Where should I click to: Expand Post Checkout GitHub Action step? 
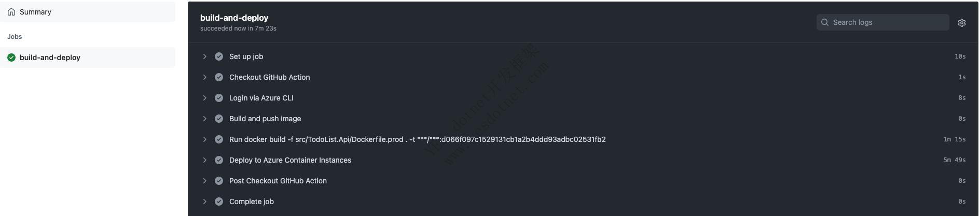204,181
